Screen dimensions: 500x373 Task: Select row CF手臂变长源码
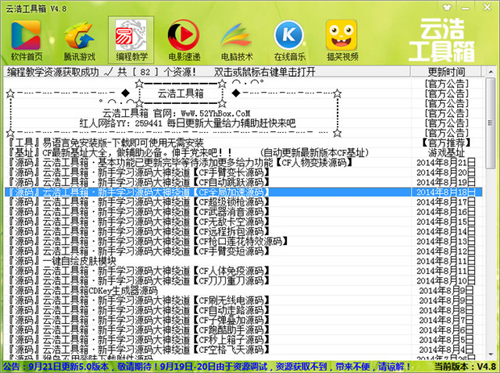tap(242, 173)
